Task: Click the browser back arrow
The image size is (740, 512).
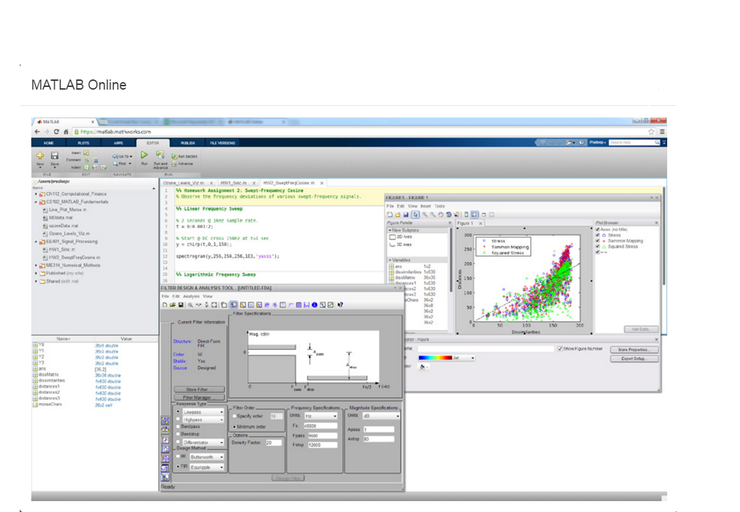Action: [37, 132]
